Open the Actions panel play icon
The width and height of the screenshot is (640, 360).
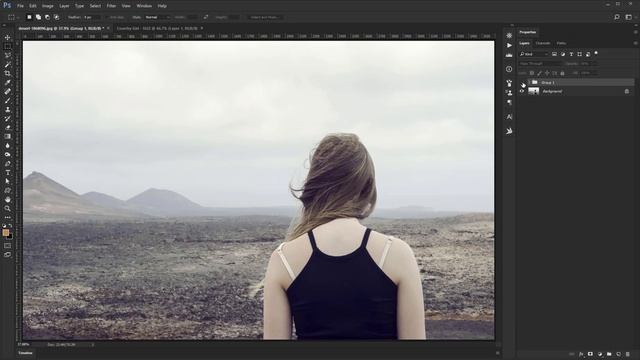[x=509, y=45]
